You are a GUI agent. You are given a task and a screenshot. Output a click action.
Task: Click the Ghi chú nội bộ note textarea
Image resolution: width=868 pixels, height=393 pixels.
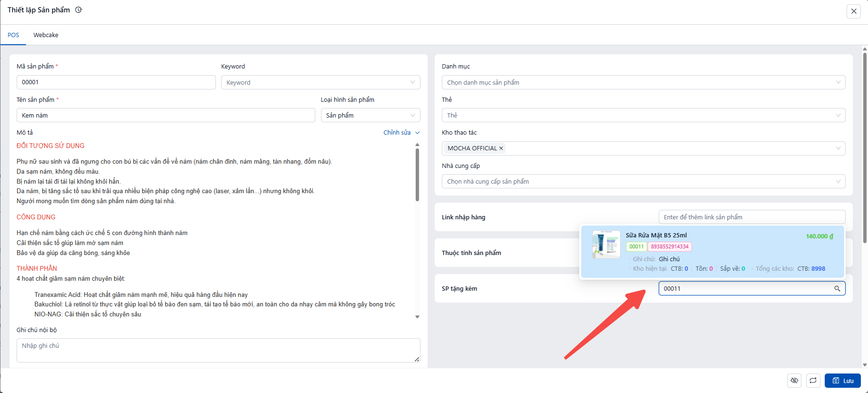(x=218, y=350)
